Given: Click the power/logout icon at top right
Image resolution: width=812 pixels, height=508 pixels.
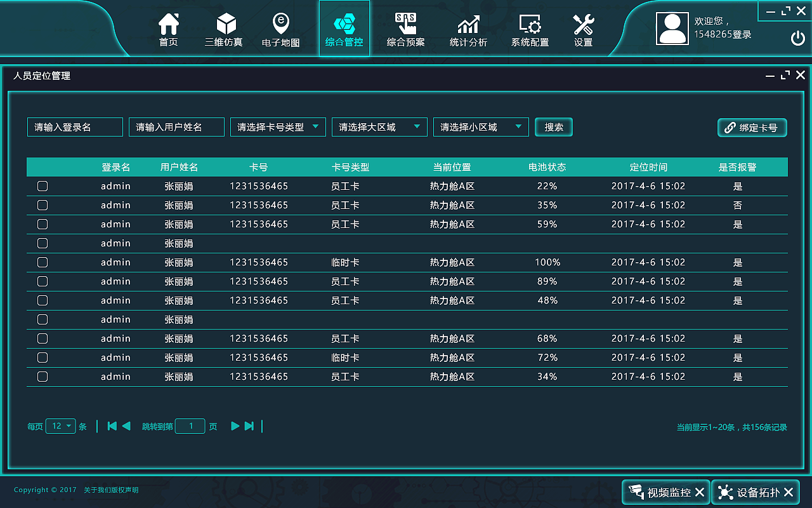Looking at the screenshot, I should point(797,37).
